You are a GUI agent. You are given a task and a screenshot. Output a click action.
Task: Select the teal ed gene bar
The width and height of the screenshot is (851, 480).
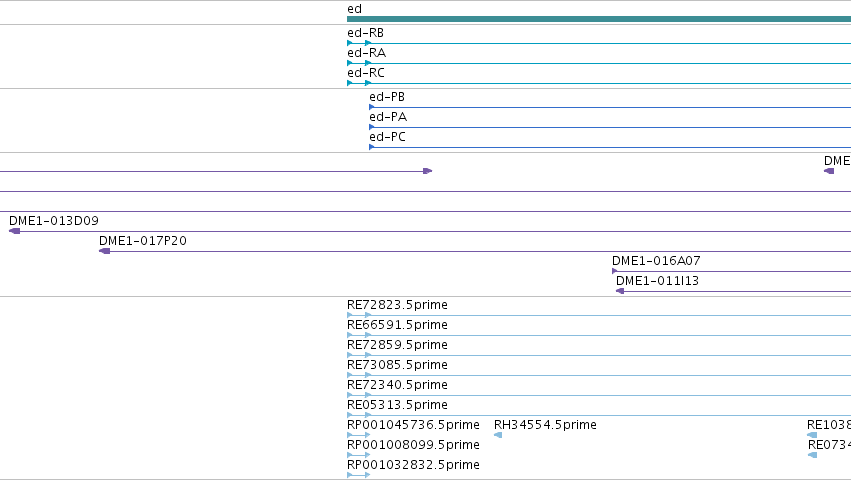(599, 19)
